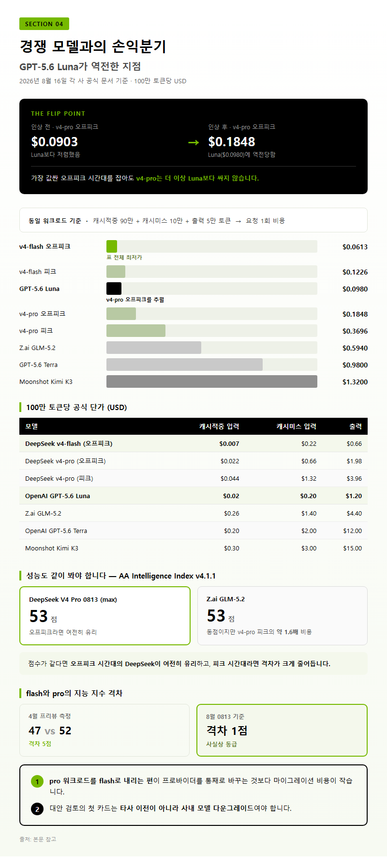Select the $0.02 cache-hit cell
The image size is (387, 868).
tap(231, 496)
